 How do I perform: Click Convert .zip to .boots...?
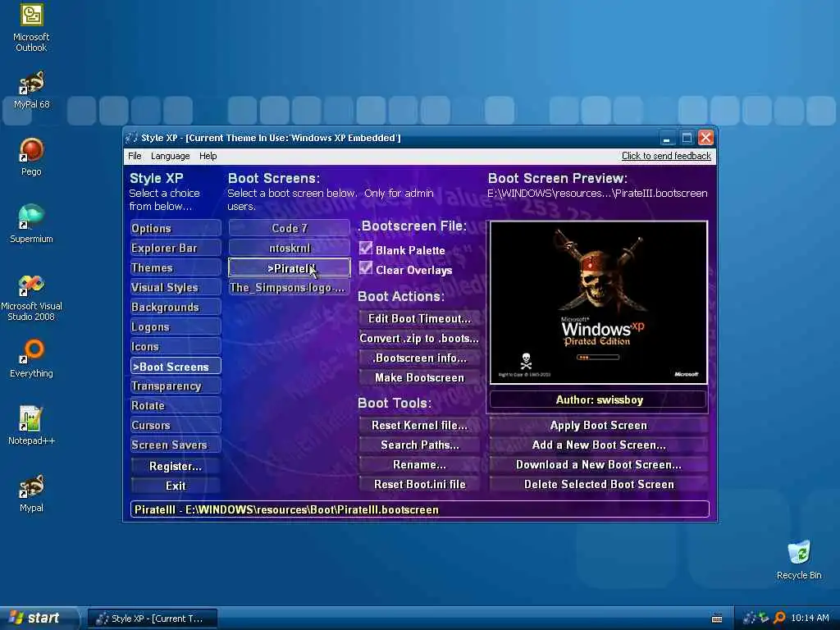point(419,339)
